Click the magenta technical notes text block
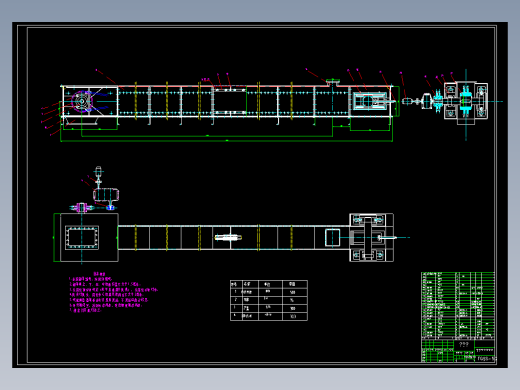Screen dimensions: 520x390 coord(113,292)
